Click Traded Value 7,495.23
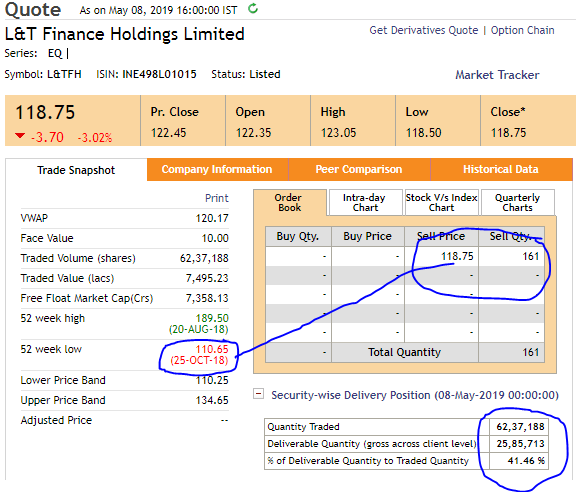Image resolution: width=581 pixels, height=492 pixels. tap(207, 278)
